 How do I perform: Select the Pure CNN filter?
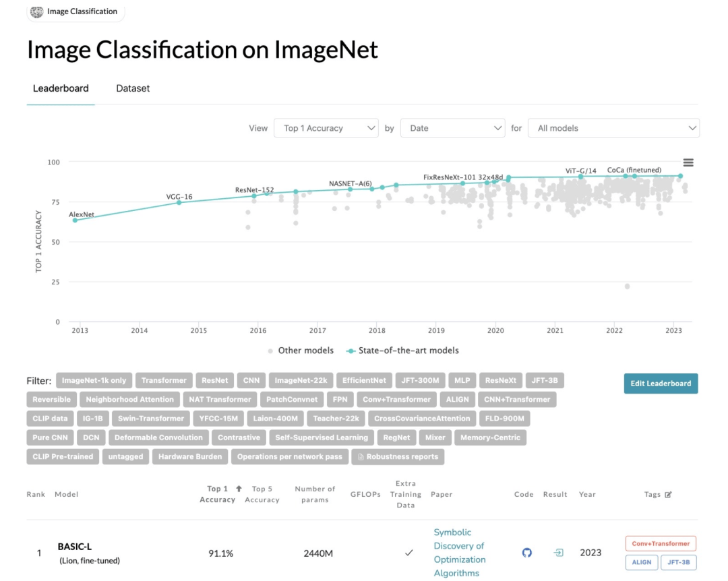point(50,437)
